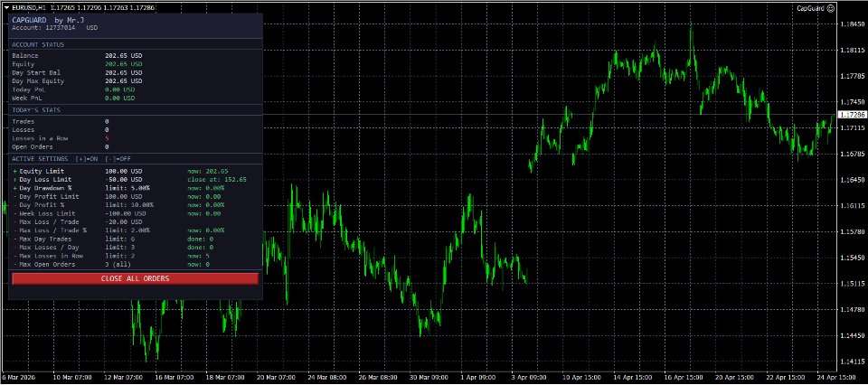Click the green Equity 202.65 USD value
This screenshot has width=868, height=385.
[x=124, y=64]
